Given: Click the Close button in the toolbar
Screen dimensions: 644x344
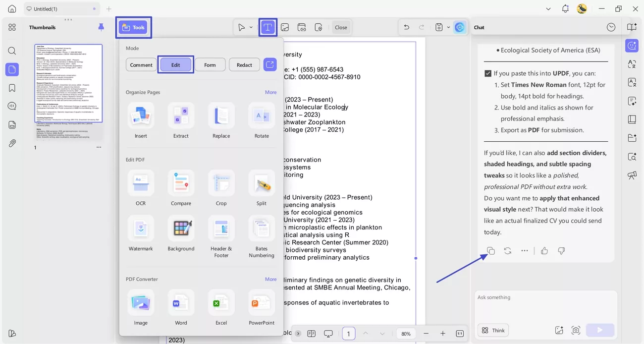Looking at the screenshot, I should 341,27.
